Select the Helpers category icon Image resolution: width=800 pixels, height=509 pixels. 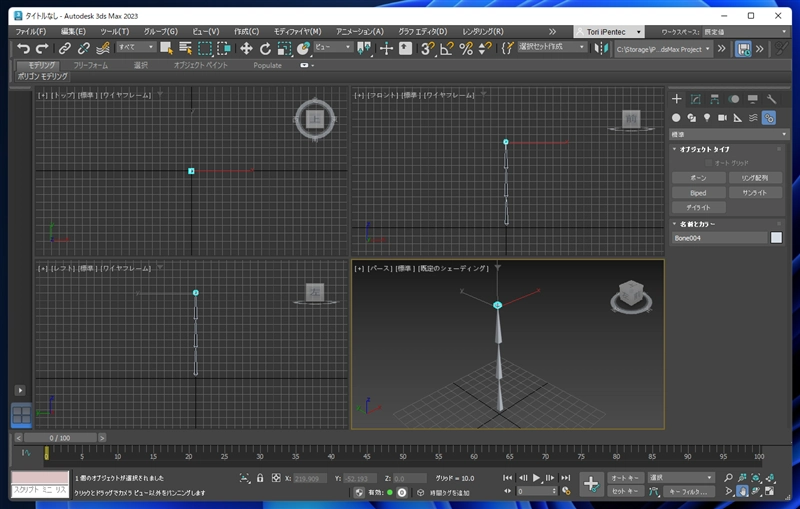738,118
